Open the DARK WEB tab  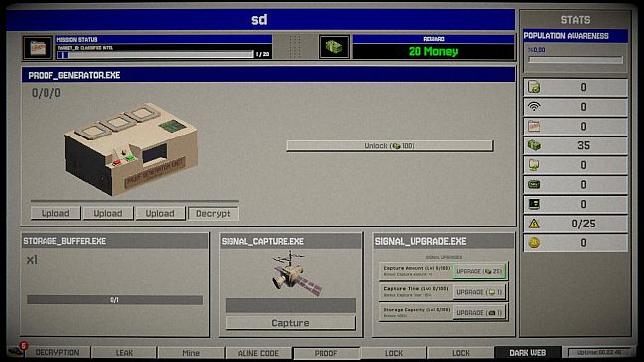click(x=528, y=353)
